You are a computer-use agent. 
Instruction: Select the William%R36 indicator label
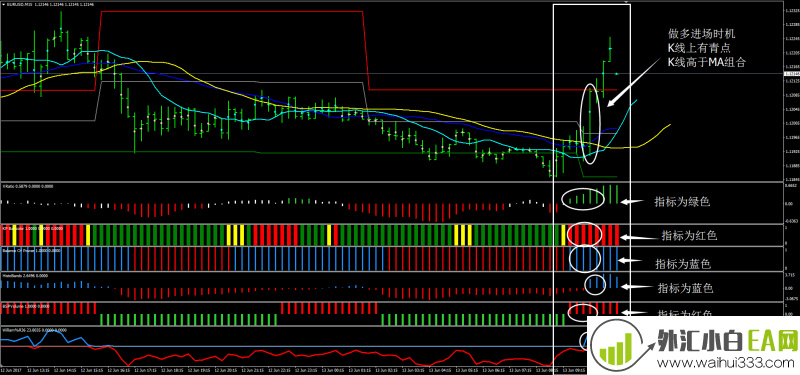11,330
